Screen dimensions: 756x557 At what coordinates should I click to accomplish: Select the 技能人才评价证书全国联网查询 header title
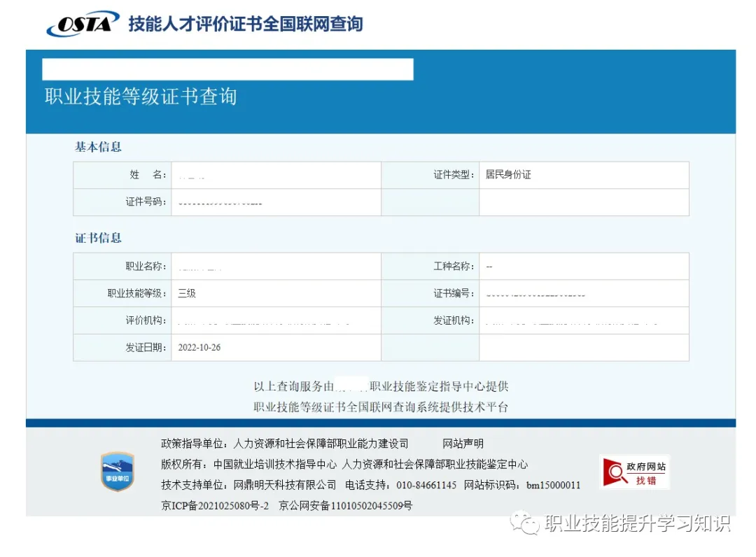244,23
